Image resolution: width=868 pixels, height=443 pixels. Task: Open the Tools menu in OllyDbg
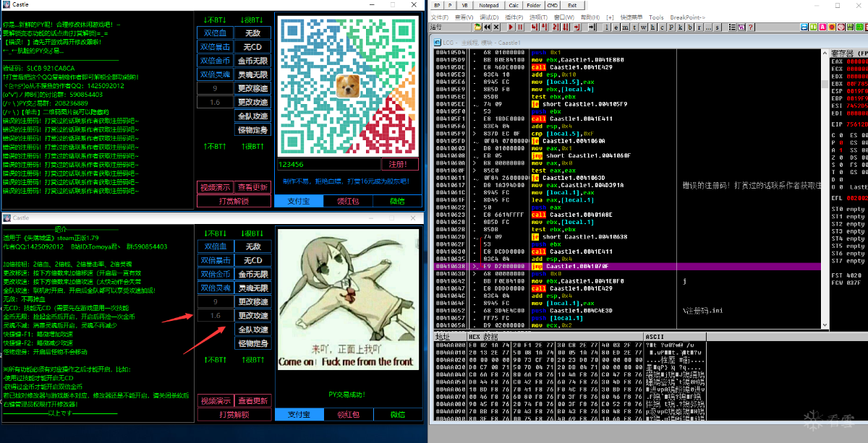(656, 17)
